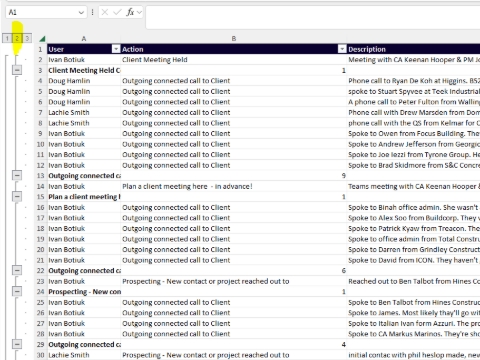Collapse the group at row 15

click(x=17, y=196)
